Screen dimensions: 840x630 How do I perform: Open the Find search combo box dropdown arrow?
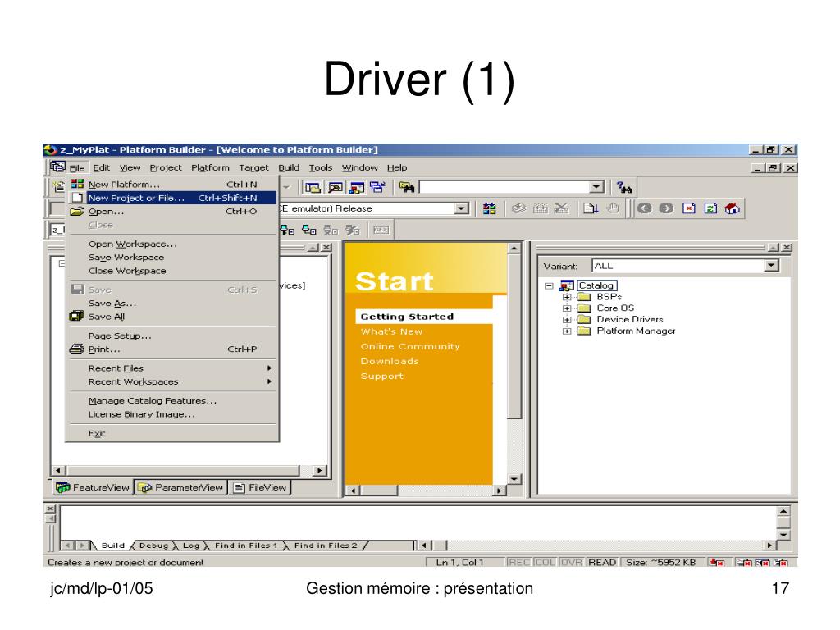[x=597, y=187]
